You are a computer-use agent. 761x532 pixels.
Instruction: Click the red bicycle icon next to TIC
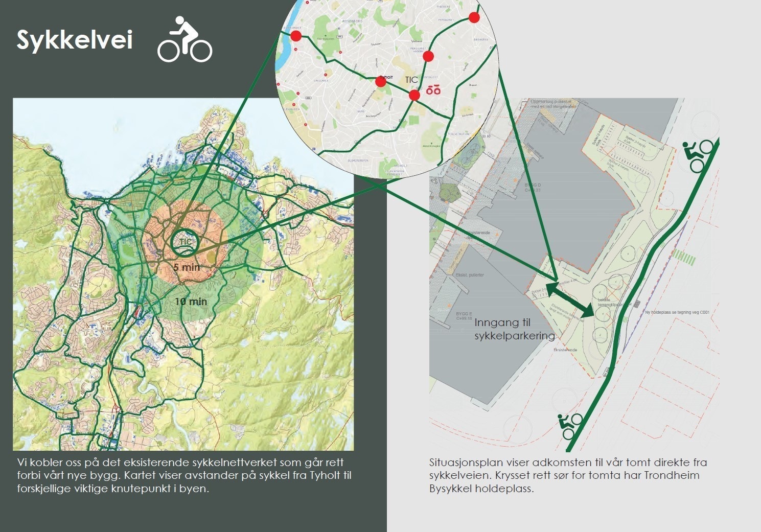[433, 90]
